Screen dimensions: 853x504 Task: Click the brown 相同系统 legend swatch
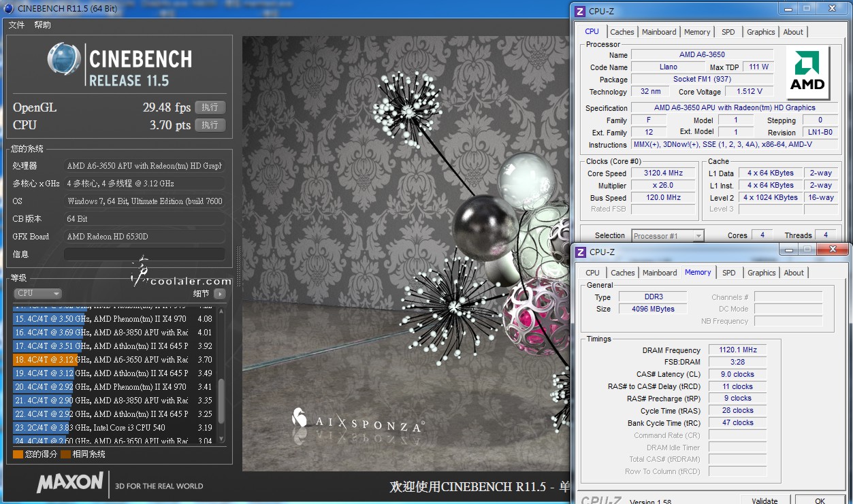coord(65,454)
